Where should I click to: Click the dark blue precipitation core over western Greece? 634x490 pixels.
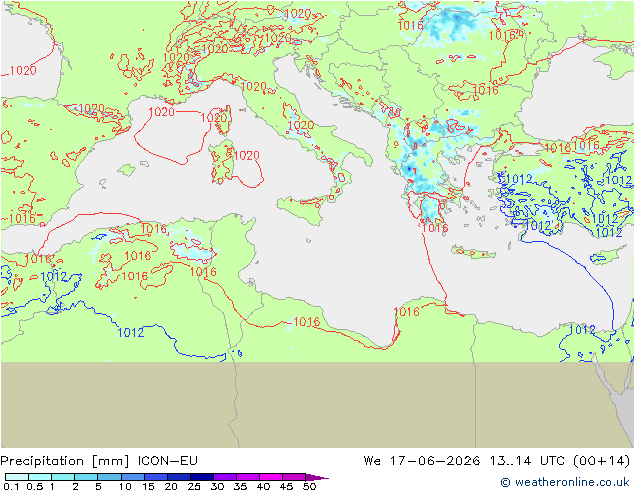point(410,169)
